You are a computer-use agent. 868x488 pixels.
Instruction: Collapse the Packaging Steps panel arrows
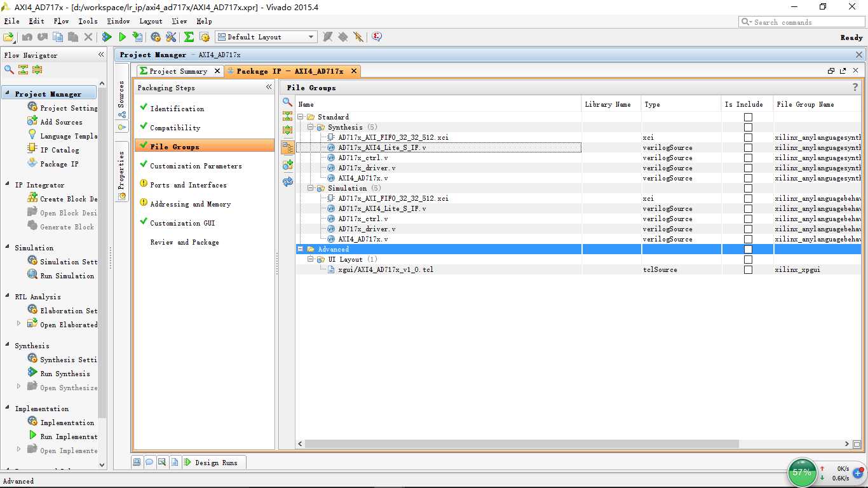tap(269, 87)
